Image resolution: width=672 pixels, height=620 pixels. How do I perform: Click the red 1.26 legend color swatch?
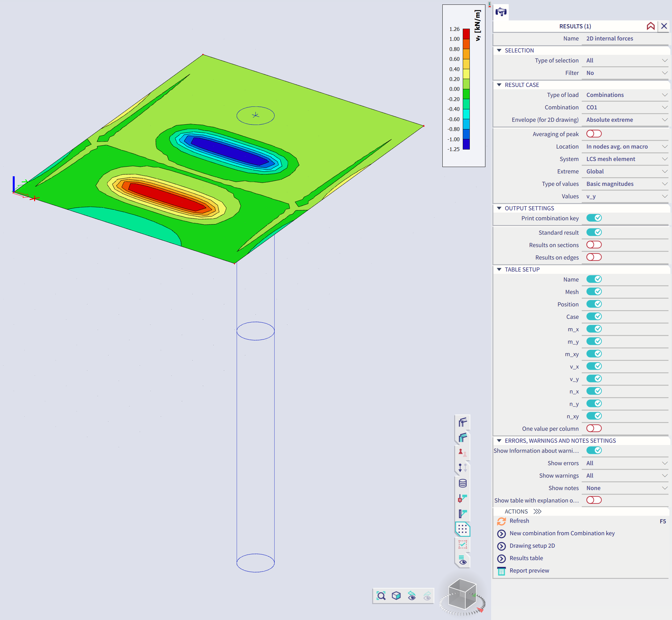(x=466, y=34)
